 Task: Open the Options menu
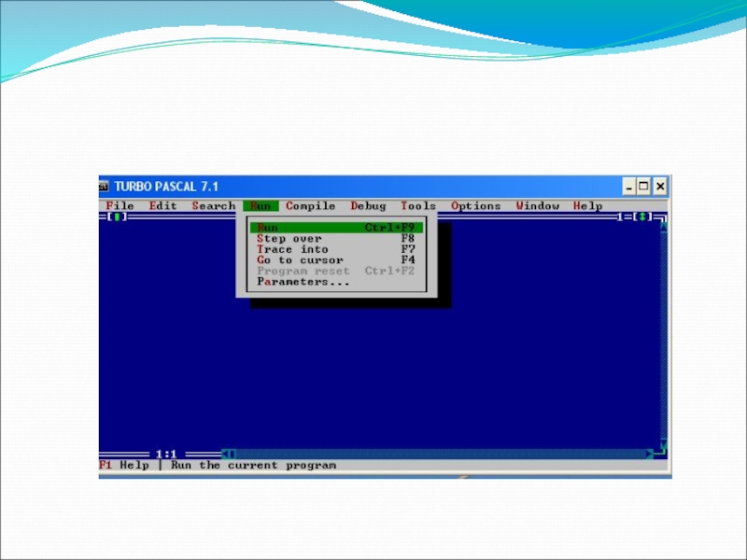[x=475, y=206]
